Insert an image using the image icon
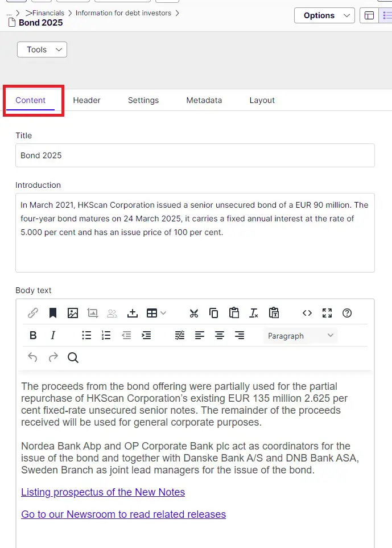The image size is (392, 548). pyautogui.click(x=73, y=313)
